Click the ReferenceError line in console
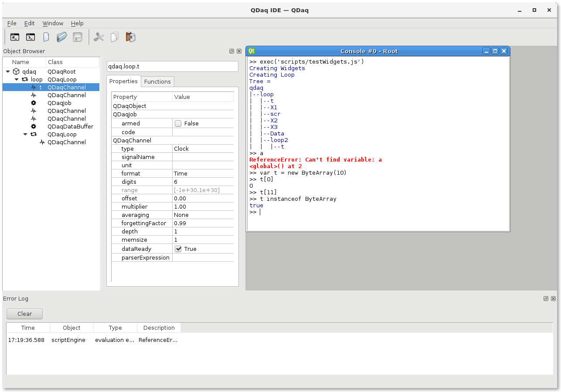The image size is (561, 392). coord(316,160)
